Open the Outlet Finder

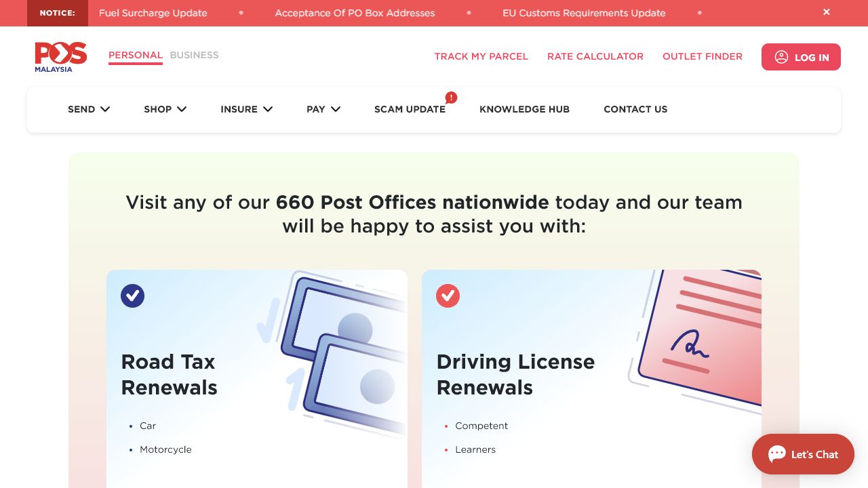(703, 56)
